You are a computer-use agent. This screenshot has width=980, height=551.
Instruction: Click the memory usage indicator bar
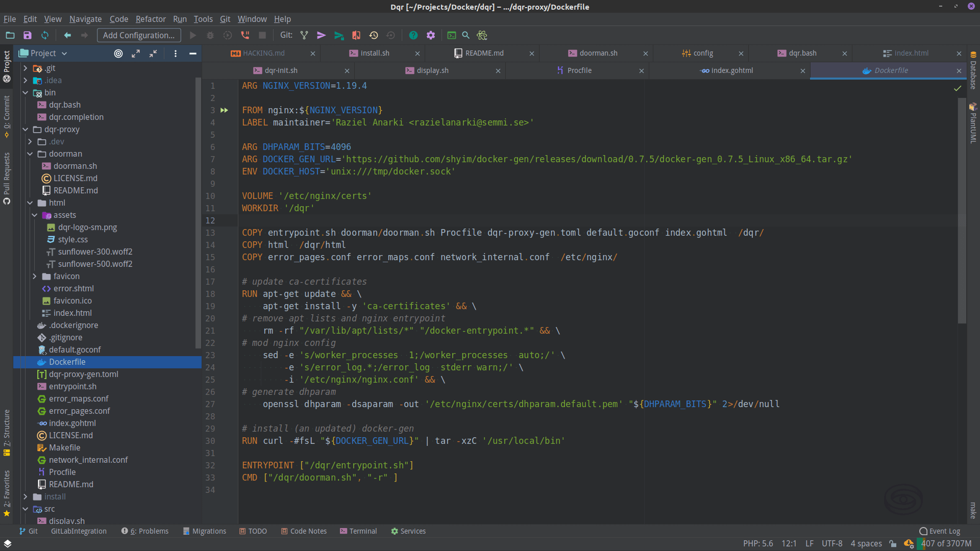click(x=946, y=543)
